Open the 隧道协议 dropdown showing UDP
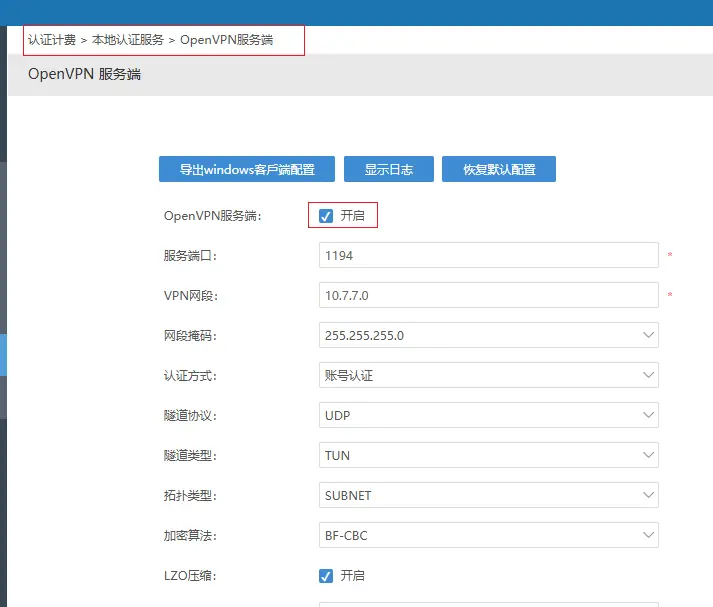The height and width of the screenshot is (607, 713). click(x=488, y=415)
